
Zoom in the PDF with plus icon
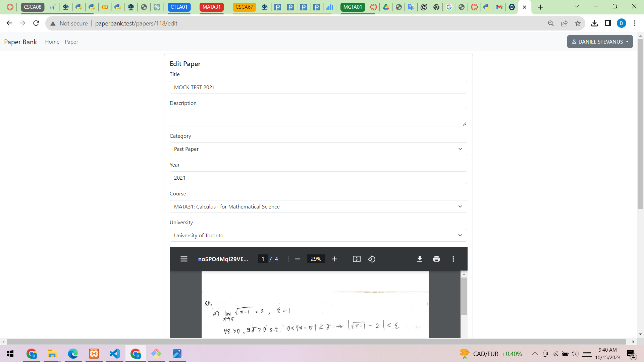334,259
